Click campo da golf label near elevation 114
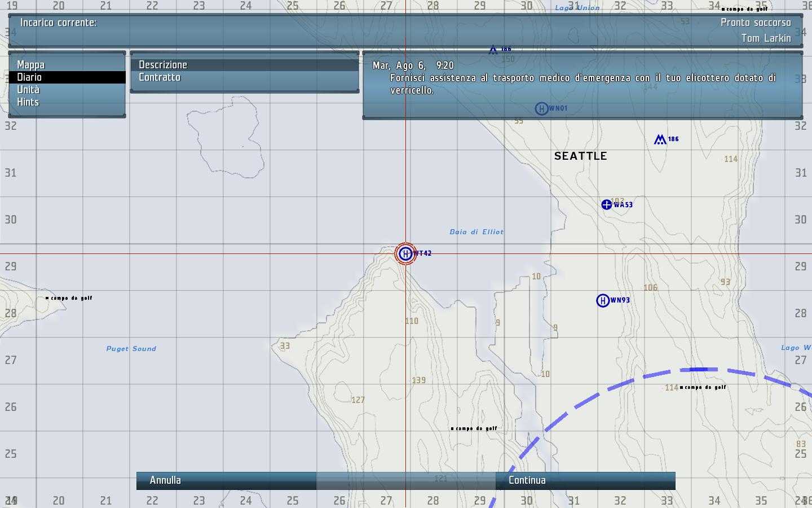 [x=703, y=387]
